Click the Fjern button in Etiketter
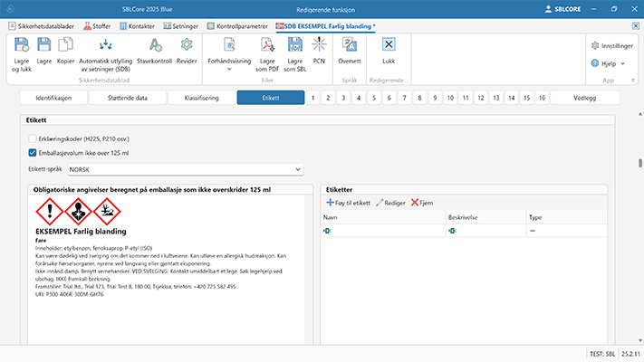Viewport: 644px width, 362px height. click(x=422, y=203)
